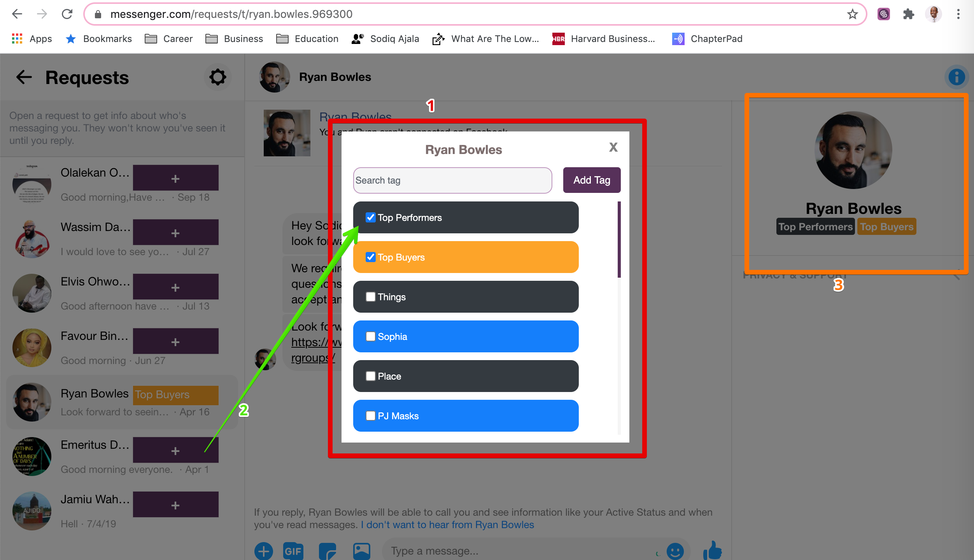Click the GIF icon in composer
This screenshot has width=974, height=560.
[x=293, y=551]
